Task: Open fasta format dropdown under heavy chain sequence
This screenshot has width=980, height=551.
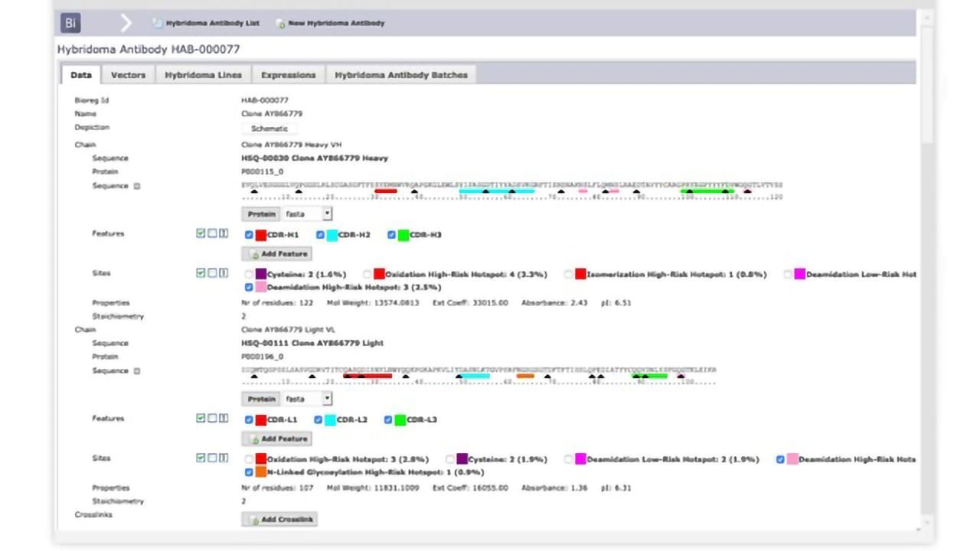Action: (x=307, y=214)
